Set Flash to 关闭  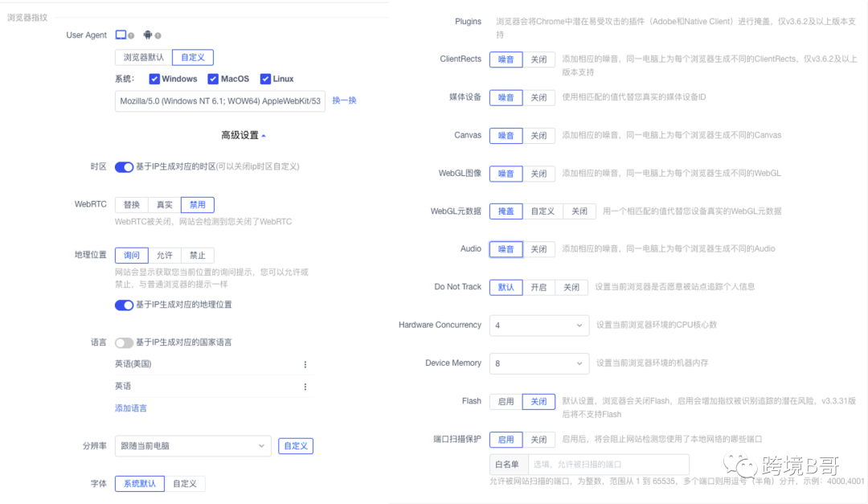(x=538, y=402)
